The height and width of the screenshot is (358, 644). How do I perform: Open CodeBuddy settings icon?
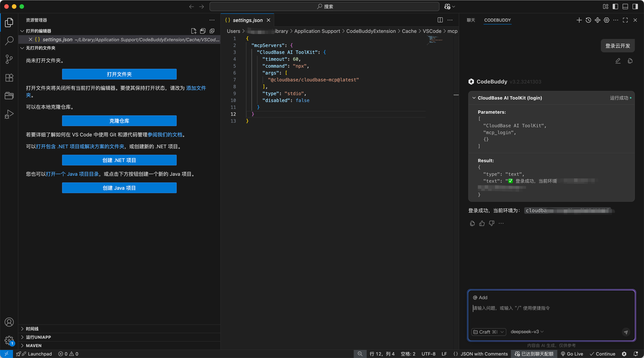coord(607,20)
